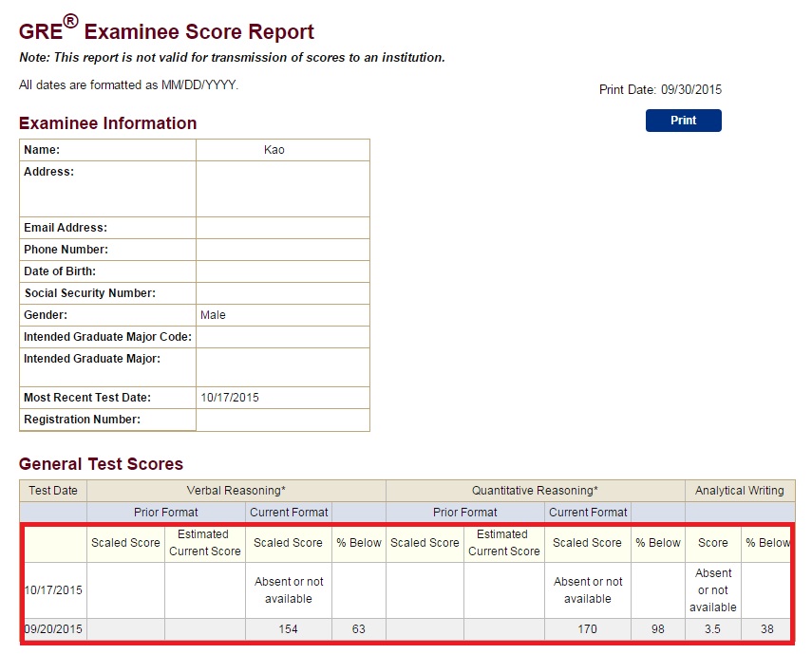Click 'Current Format' under Verbal Reasoning

[x=289, y=513]
